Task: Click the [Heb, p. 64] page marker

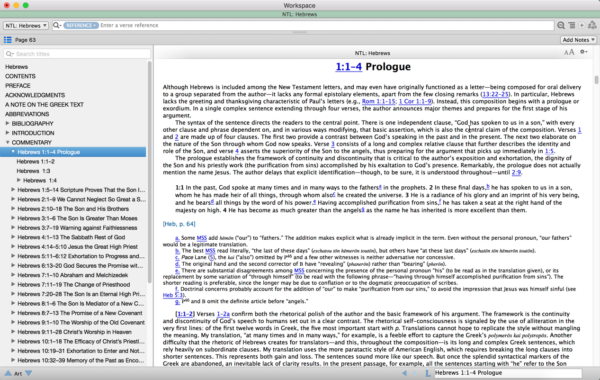Action: click(179, 224)
